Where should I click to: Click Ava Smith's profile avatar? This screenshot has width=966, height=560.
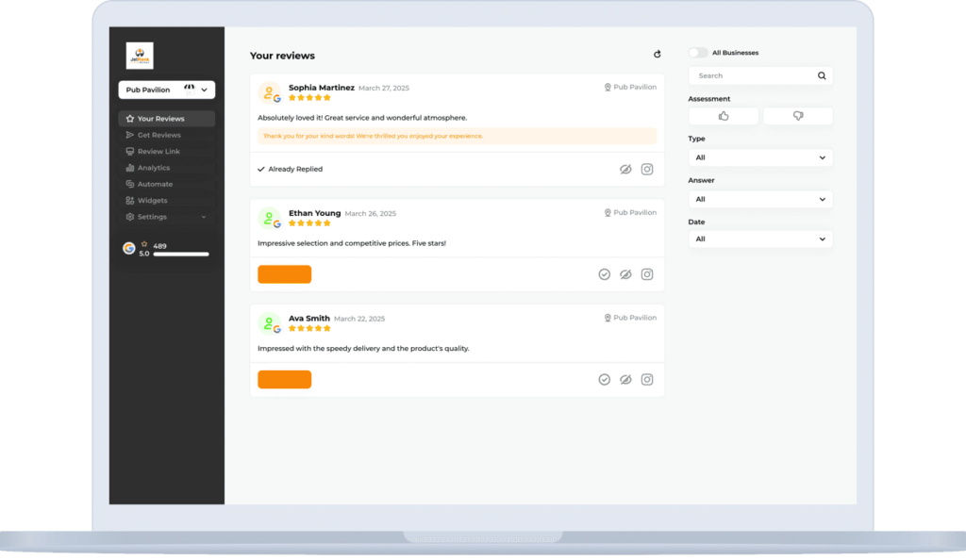click(x=270, y=323)
